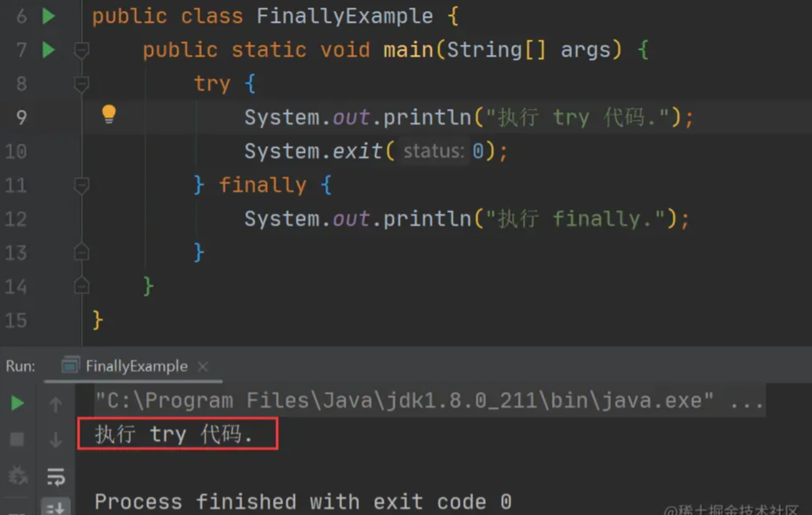Collapse the finally block fold marker on line 11
812x515 pixels.
click(x=81, y=185)
